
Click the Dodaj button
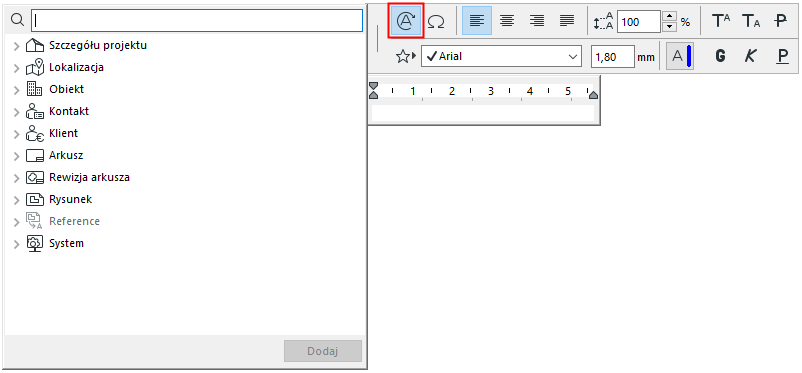323,352
